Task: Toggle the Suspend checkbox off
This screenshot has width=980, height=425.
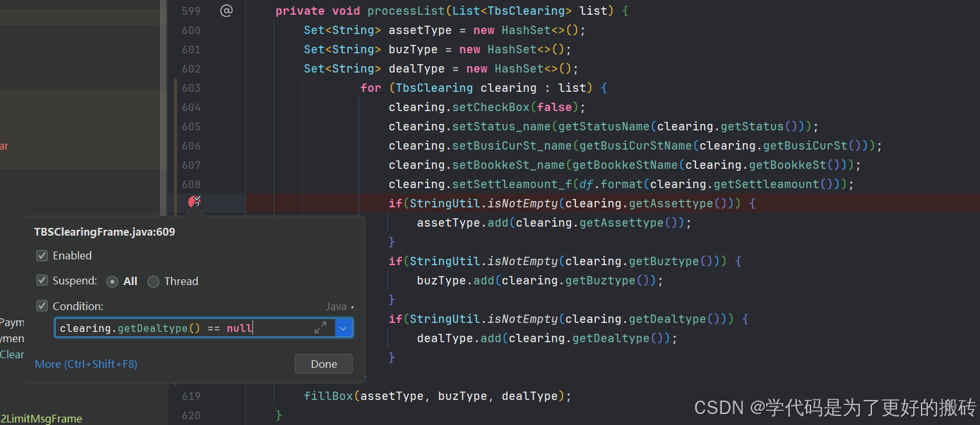Action: 42,281
